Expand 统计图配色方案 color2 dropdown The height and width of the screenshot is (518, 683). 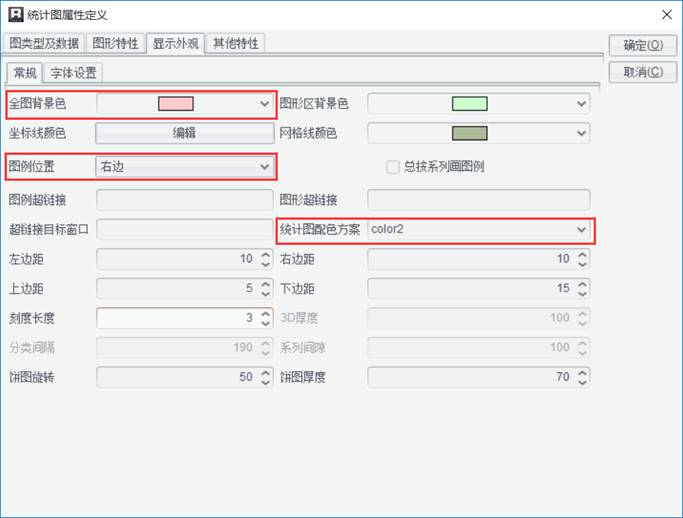pos(479,229)
